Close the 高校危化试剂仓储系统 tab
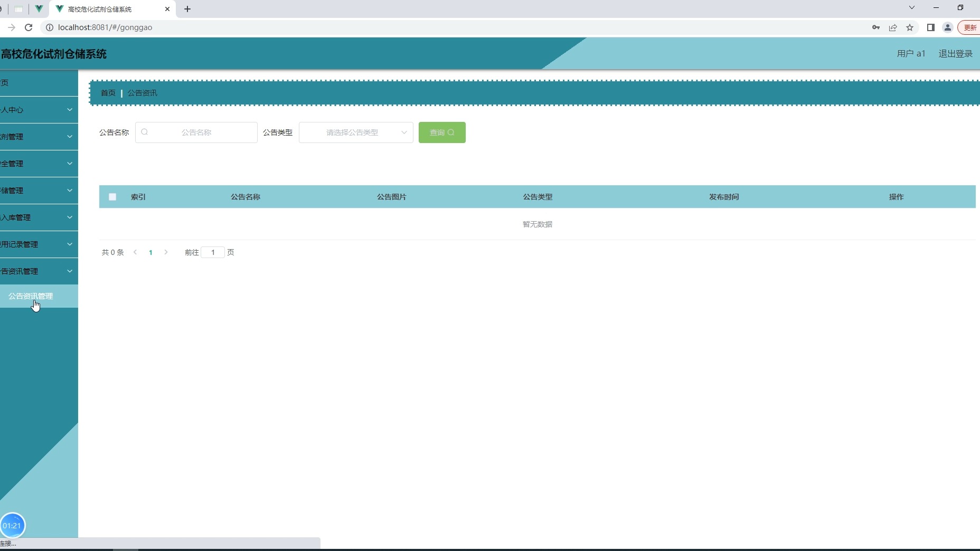Image resolution: width=980 pixels, height=551 pixels. tap(167, 9)
